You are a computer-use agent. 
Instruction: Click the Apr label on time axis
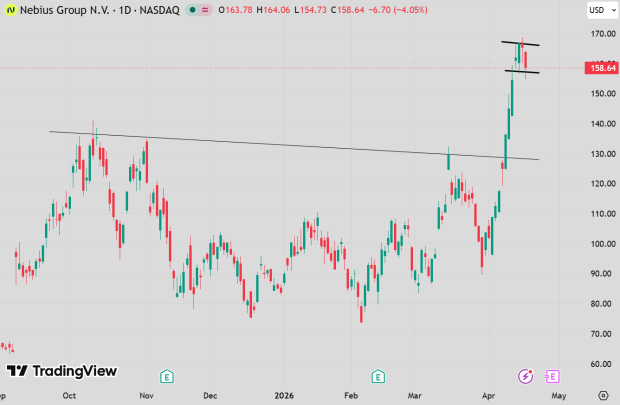tap(487, 395)
